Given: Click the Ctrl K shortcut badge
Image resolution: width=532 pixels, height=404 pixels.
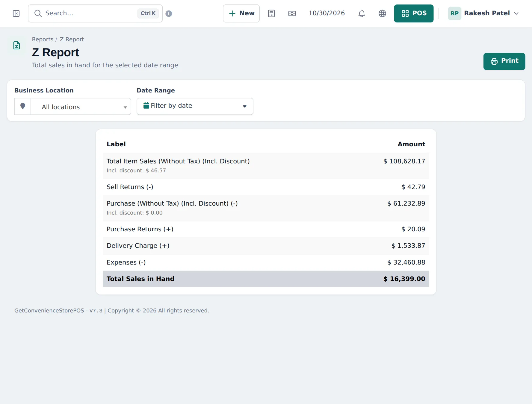Looking at the screenshot, I should [x=148, y=13].
